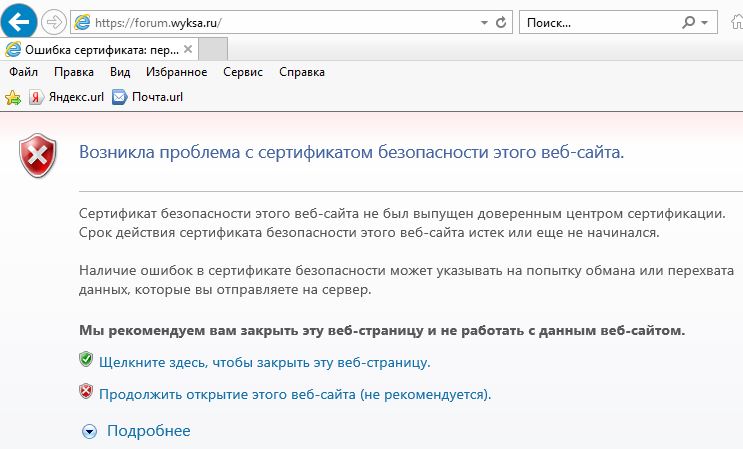The image size is (743, 449).
Task: Go back with the blue back arrow
Action: 18,21
